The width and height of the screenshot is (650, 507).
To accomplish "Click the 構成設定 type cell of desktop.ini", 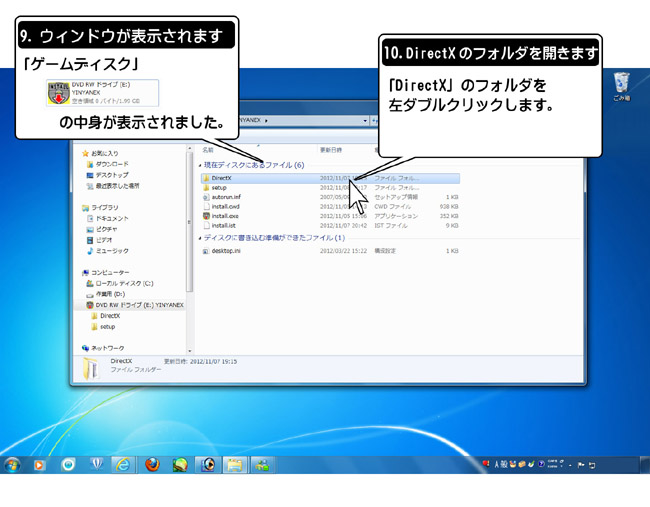I will click(385, 251).
